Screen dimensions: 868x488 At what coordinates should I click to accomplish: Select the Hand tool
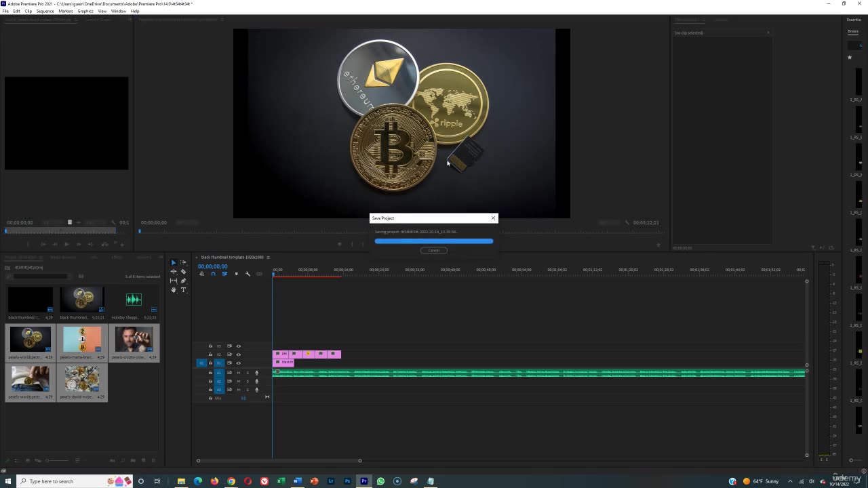pos(173,289)
